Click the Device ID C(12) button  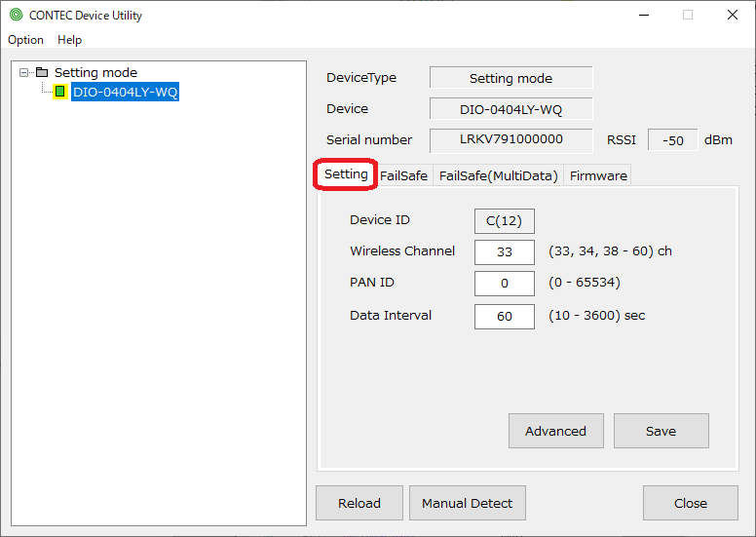point(505,221)
